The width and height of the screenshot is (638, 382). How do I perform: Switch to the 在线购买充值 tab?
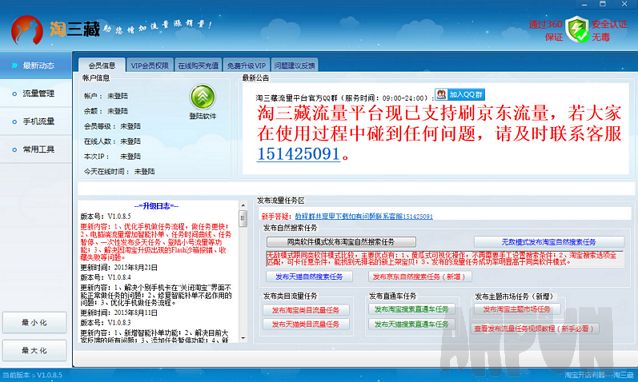(x=198, y=65)
